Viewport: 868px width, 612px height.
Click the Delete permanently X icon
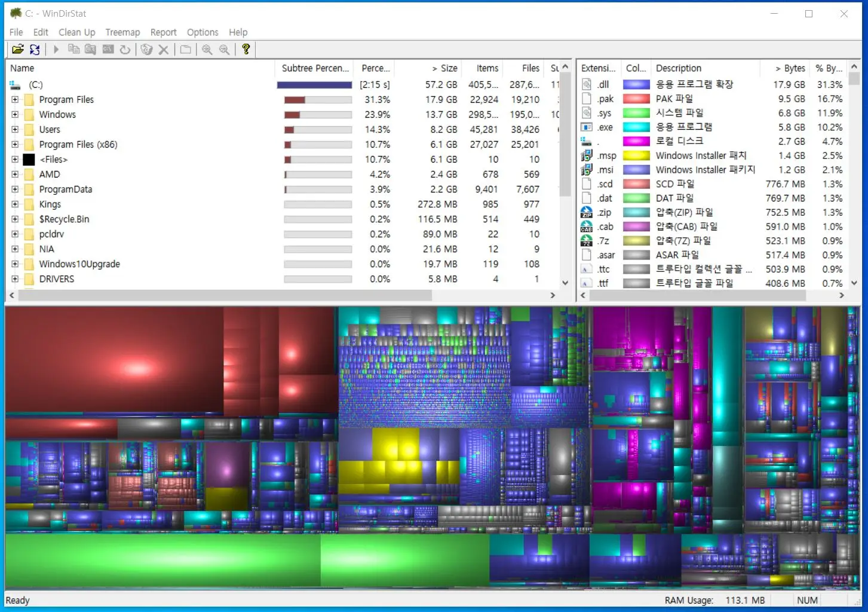(x=164, y=50)
